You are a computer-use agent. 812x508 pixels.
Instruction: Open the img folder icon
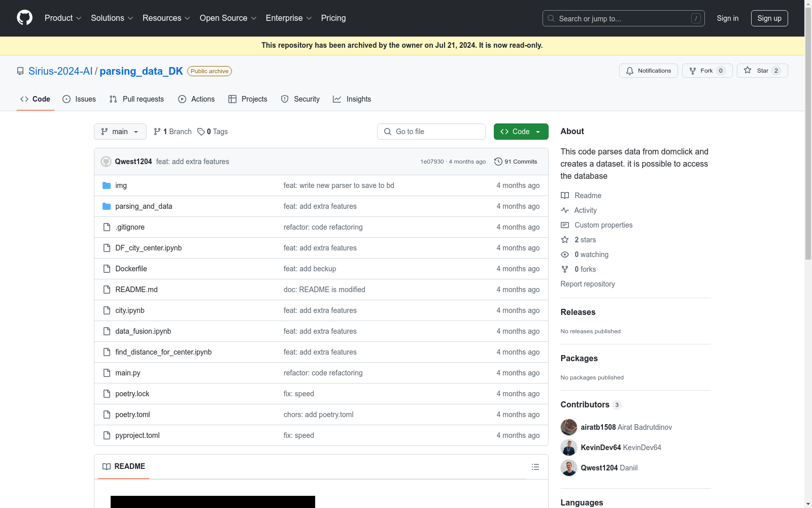[x=107, y=185]
